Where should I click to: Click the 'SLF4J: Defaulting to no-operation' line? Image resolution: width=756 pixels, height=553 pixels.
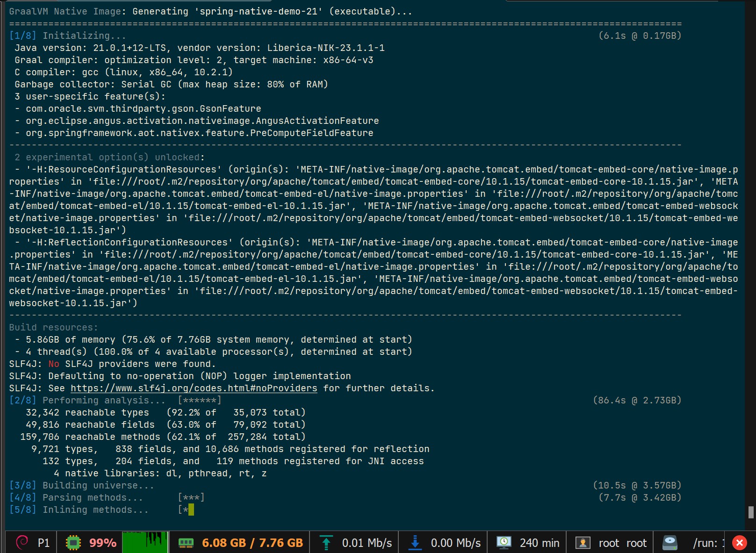(x=180, y=376)
